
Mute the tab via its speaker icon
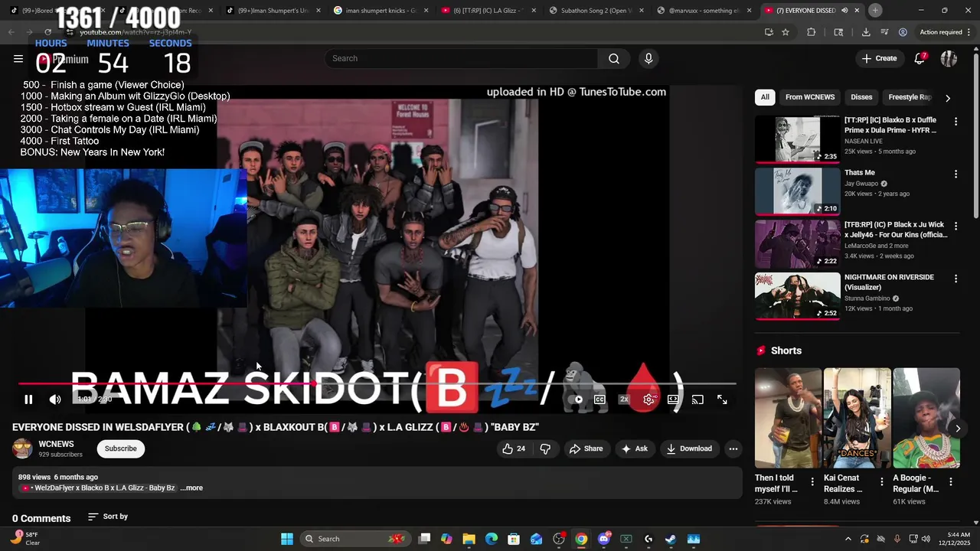[844, 11]
